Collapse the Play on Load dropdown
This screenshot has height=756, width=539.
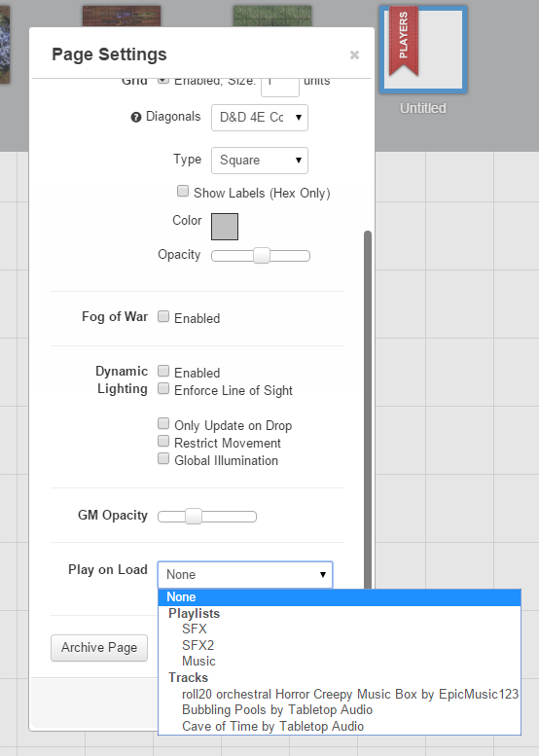[x=245, y=575]
